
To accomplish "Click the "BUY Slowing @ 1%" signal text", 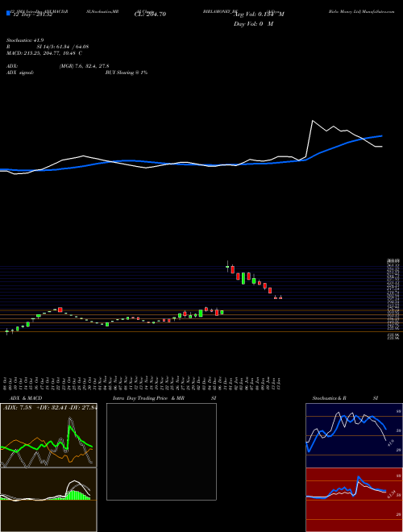I will click(127, 73).
